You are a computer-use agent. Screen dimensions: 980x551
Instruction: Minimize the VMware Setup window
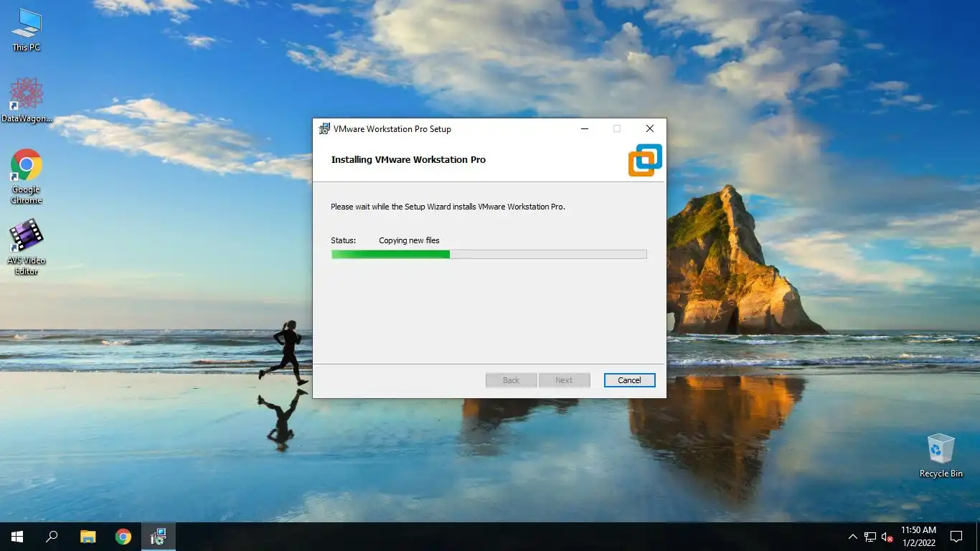point(584,129)
